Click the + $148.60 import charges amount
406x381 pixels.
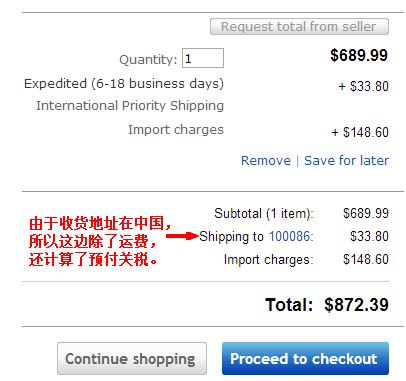pyautogui.click(x=360, y=132)
